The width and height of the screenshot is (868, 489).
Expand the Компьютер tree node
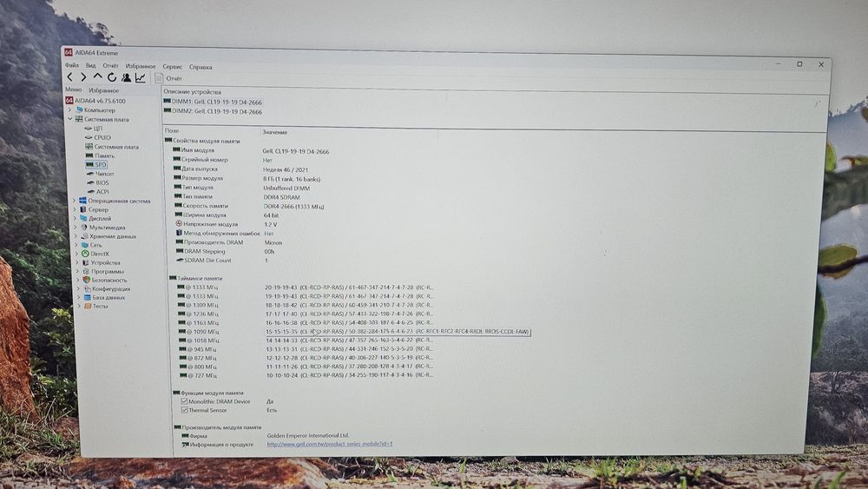pos(69,109)
